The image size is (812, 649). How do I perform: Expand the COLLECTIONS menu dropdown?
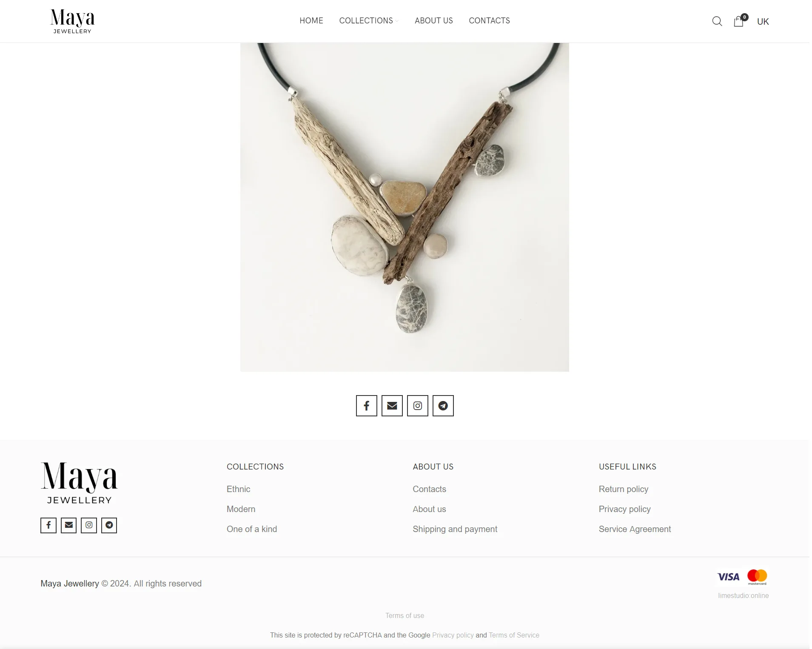(x=369, y=21)
